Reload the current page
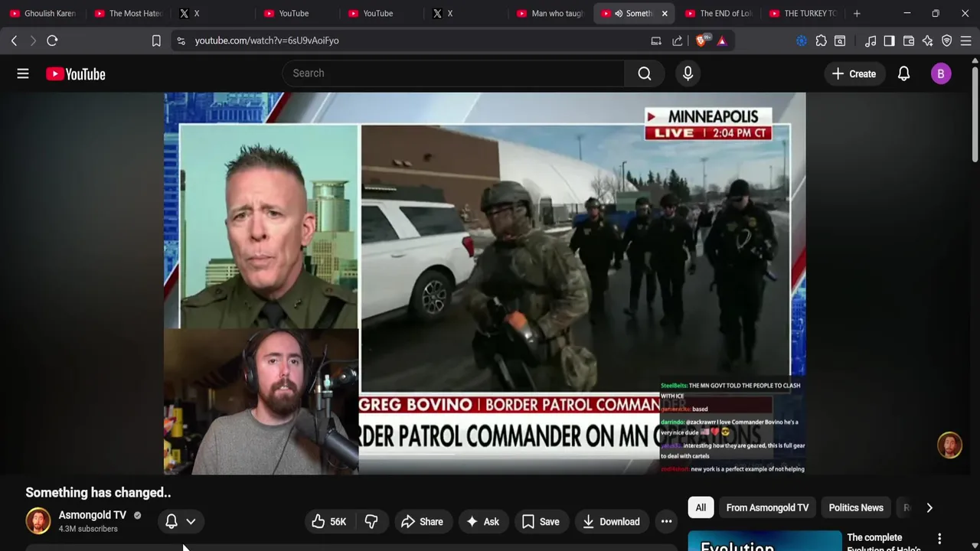 (52, 41)
